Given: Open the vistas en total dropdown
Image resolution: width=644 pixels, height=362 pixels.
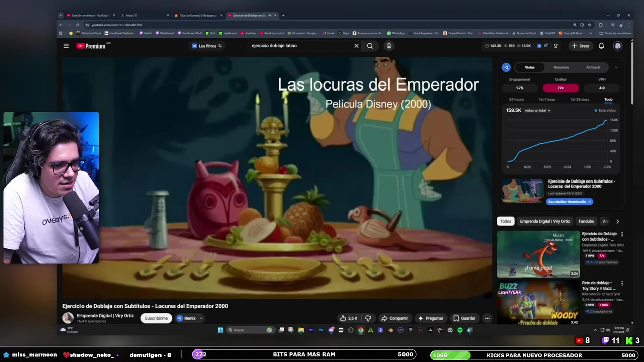Looking at the screenshot, I should coord(537,110).
